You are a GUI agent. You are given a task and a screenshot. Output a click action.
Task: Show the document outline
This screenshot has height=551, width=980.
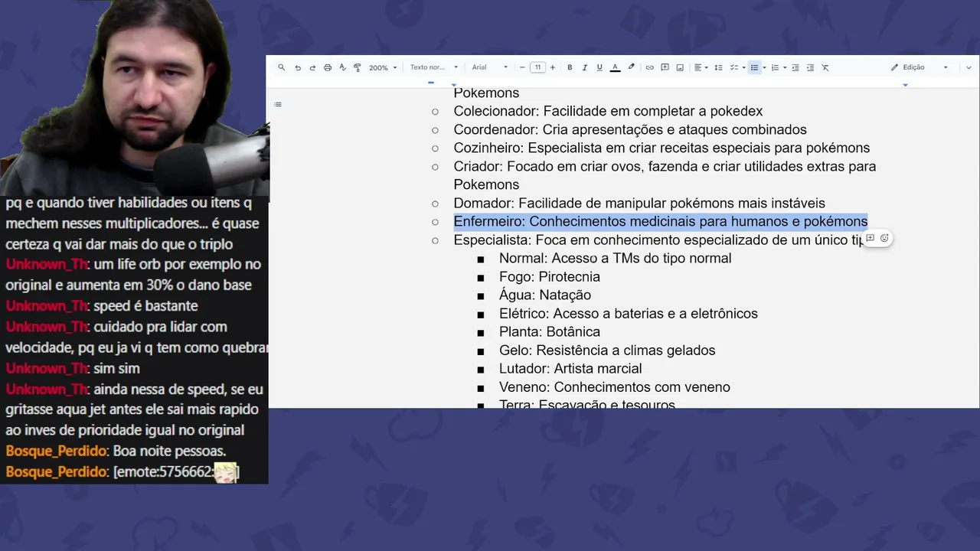coord(278,104)
